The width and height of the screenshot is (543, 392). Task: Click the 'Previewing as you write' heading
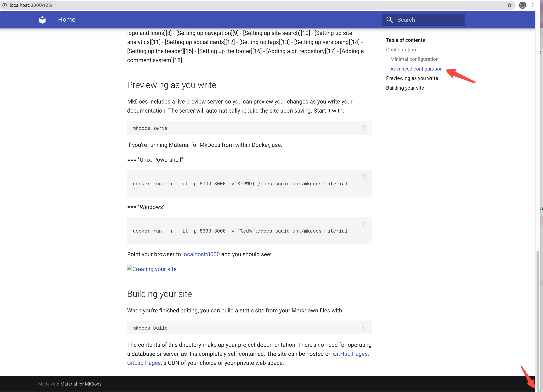[x=172, y=85]
